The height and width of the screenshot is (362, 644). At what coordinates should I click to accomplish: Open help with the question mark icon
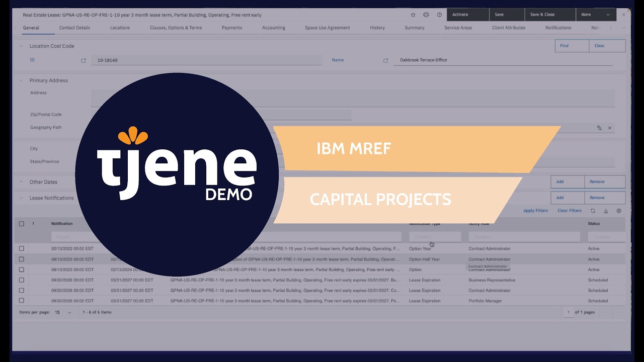[x=439, y=15]
